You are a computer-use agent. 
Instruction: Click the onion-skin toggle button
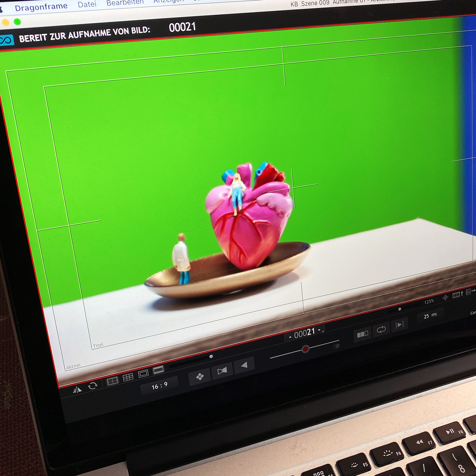point(222,371)
